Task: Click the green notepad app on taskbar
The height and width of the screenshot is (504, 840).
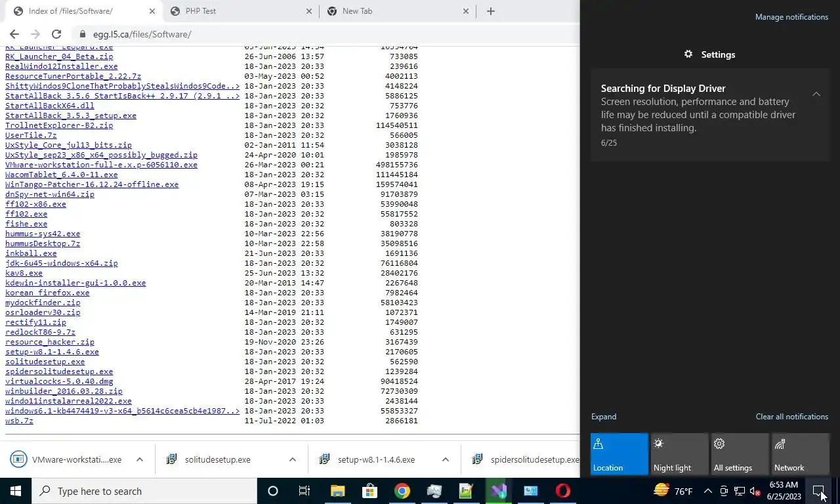Action: (466, 491)
